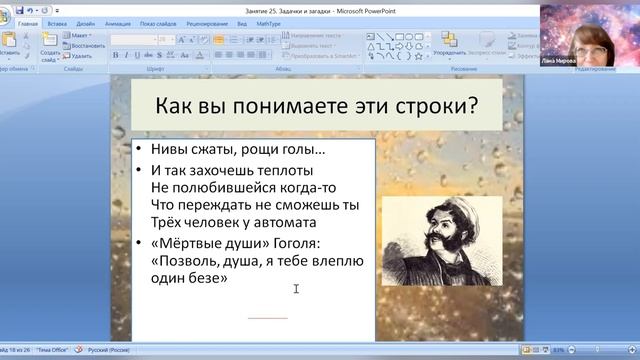Click the Восстановить button
Image resolution: width=640 pixels, height=360 pixels.
(x=84, y=46)
